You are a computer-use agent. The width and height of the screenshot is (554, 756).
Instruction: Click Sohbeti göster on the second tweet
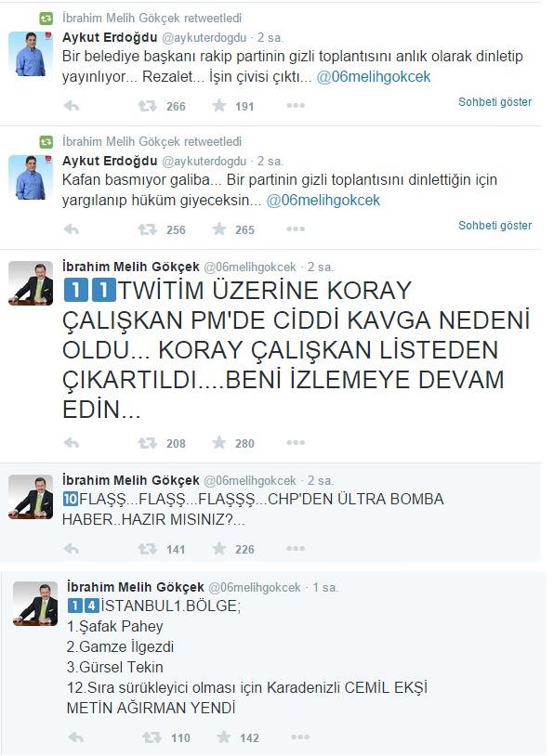tap(495, 225)
